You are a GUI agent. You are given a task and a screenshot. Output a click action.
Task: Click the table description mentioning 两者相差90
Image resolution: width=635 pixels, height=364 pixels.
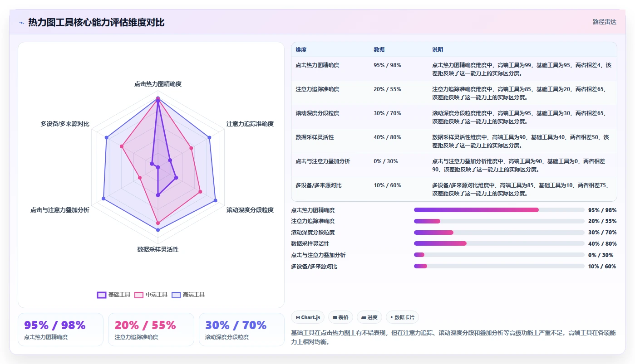coord(518,165)
